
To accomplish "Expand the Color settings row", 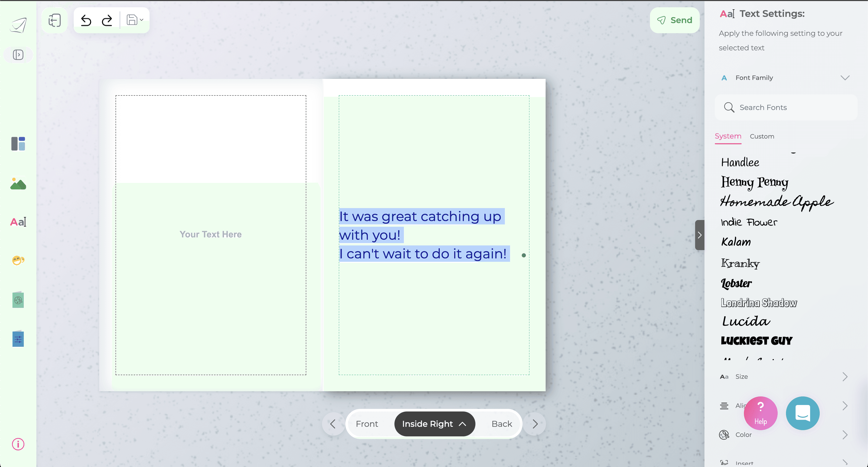I will [845, 435].
